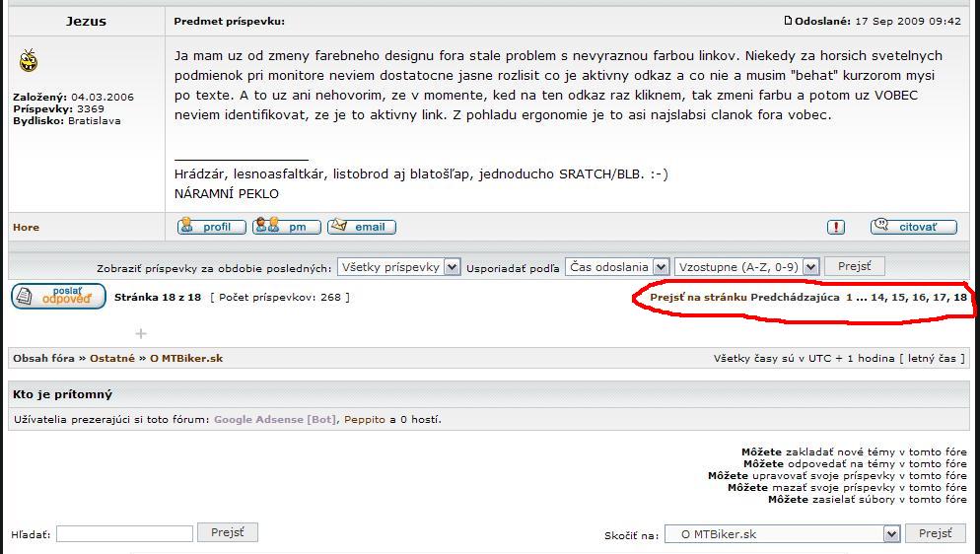The image size is (980, 554).
Task: Quote the post with citovať button
Action: pos(913,227)
